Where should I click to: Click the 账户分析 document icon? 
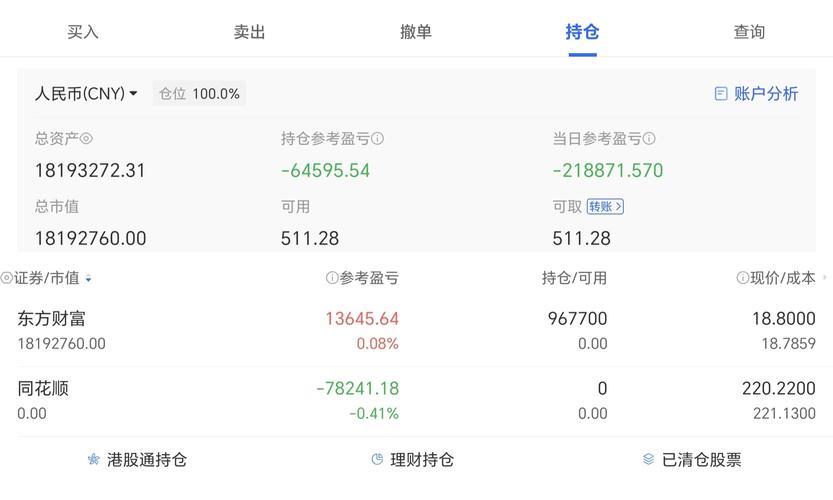721,94
